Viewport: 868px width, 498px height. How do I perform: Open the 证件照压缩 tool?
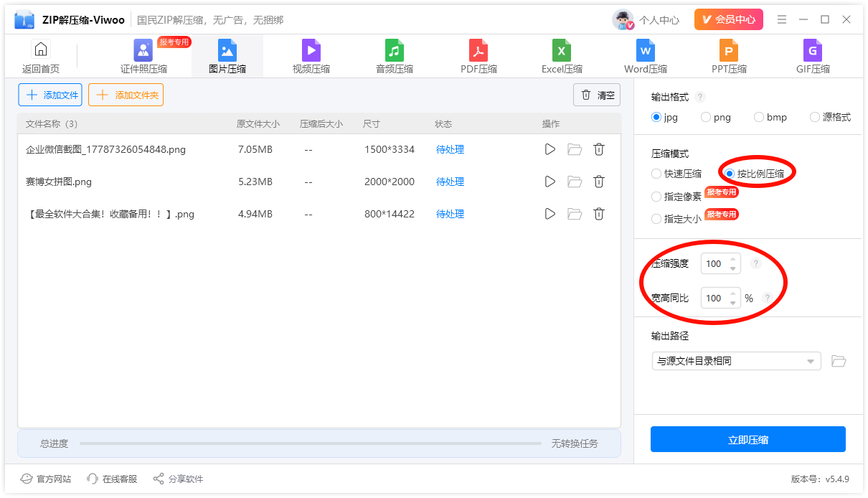tap(143, 57)
